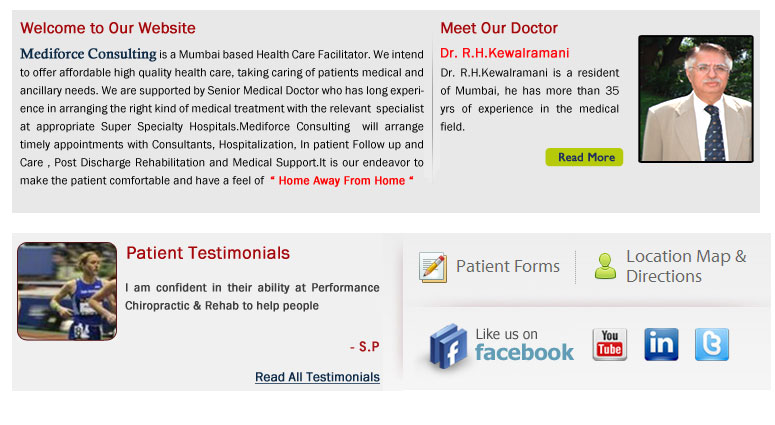The height and width of the screenshot is (425, 775).
Task: Click the S.P testimonial author signature
Action: click(x=365, y=347)
